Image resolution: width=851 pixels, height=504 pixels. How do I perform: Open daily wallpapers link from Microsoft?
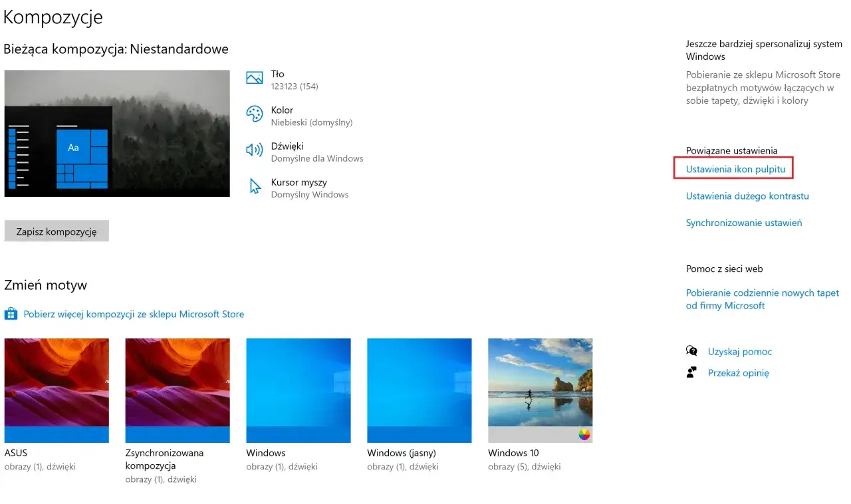pyautogui.click(x=763, y=299)
